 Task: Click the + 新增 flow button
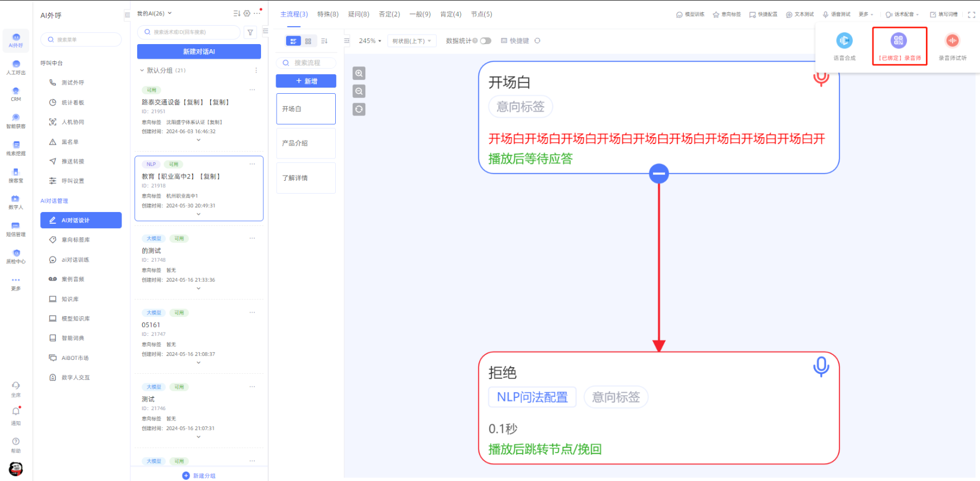click(x=306, y=81)
